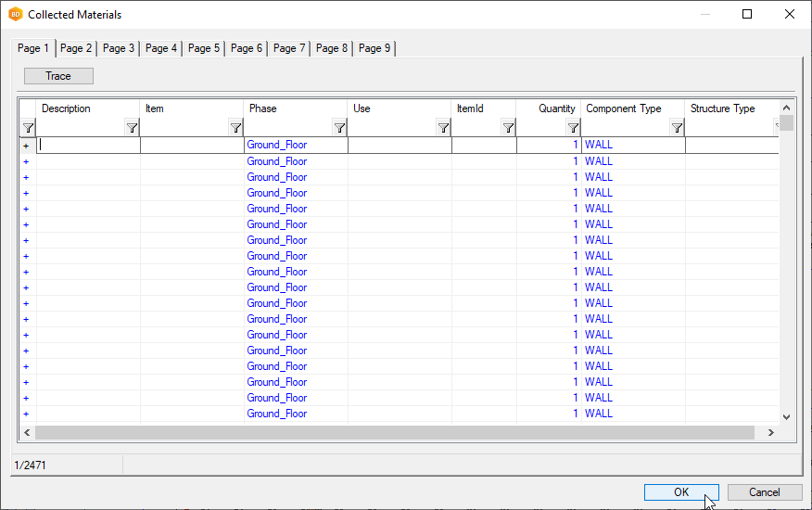812x510 pixels.
Task: Open the Use column filter icon
Action: coord(443,128)
